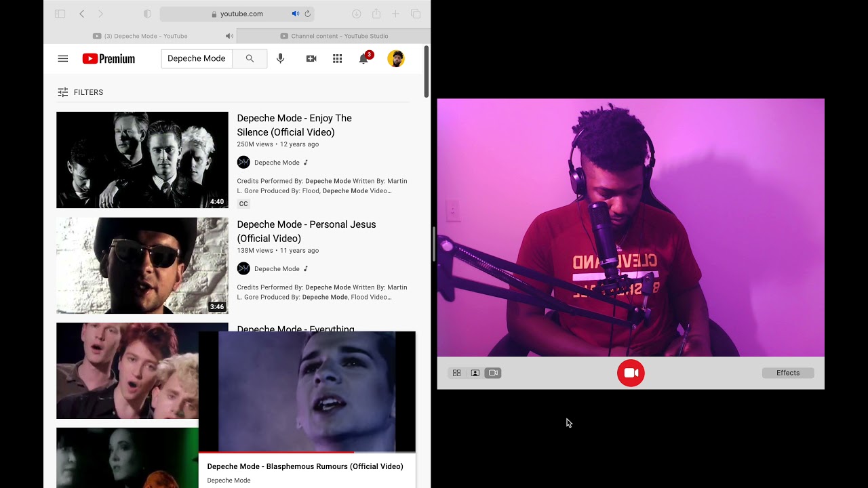Click the YouTube search field
The image size is (868, 488).
(197, 59)
